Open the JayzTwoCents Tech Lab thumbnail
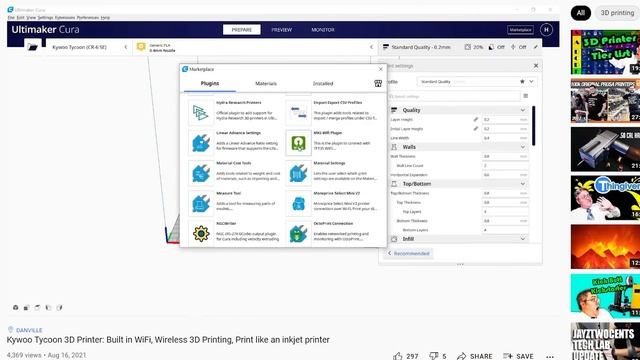Viewport: 640px width, 360px height. pos(605,341)
